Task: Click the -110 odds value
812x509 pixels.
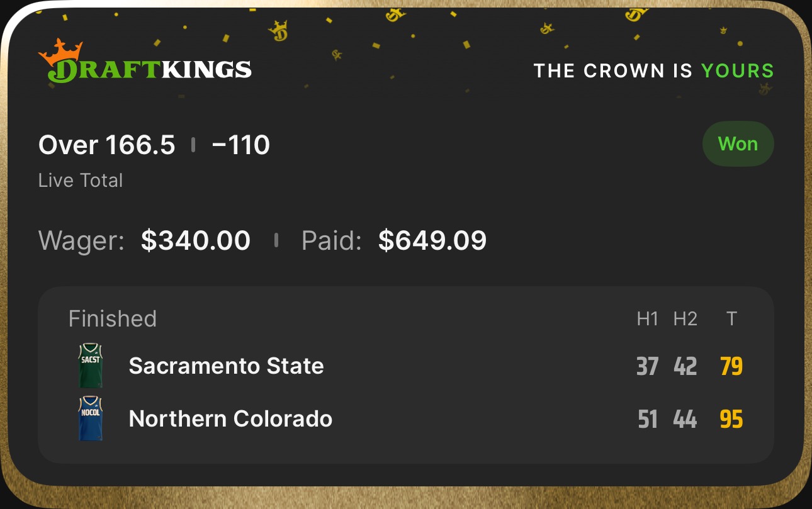Action: tap(241, 145)
